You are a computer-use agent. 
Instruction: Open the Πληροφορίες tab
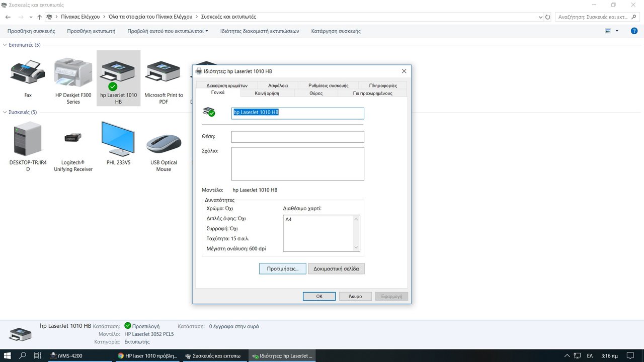tap(383, 85)
